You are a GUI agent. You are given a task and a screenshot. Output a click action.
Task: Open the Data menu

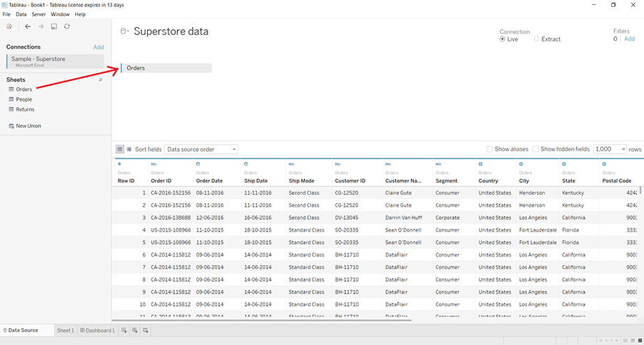point(21,15)
